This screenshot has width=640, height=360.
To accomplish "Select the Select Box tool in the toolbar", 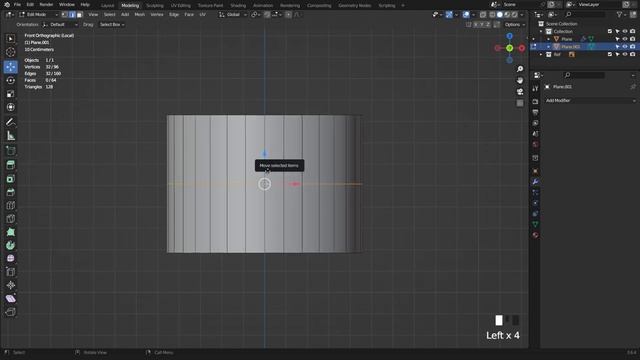I will click(11, 39).
